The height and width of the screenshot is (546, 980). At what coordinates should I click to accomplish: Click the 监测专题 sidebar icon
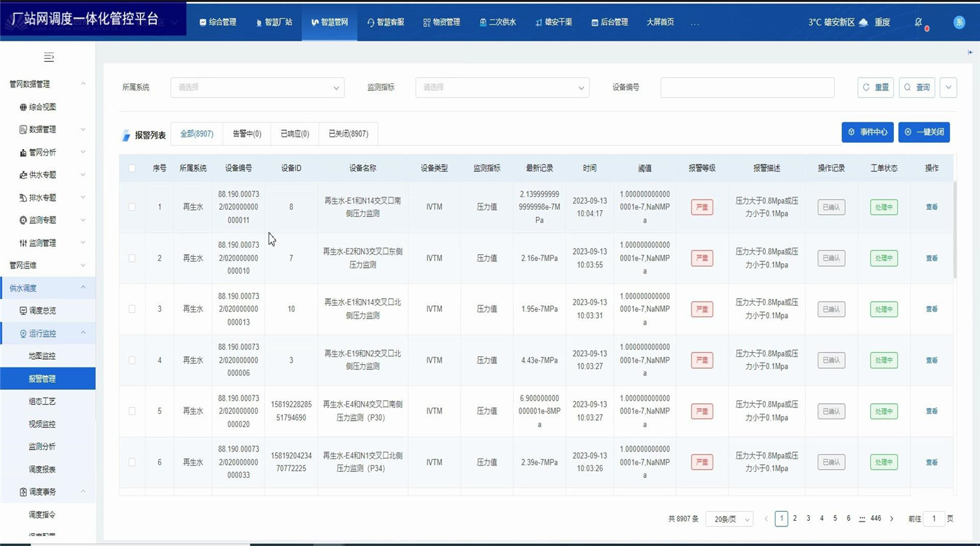(x=23, y=220)
